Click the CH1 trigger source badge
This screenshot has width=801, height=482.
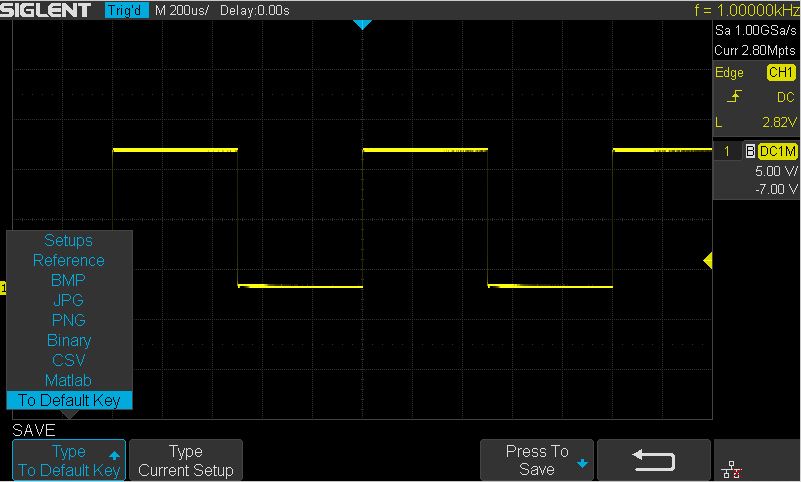(780, 73)
